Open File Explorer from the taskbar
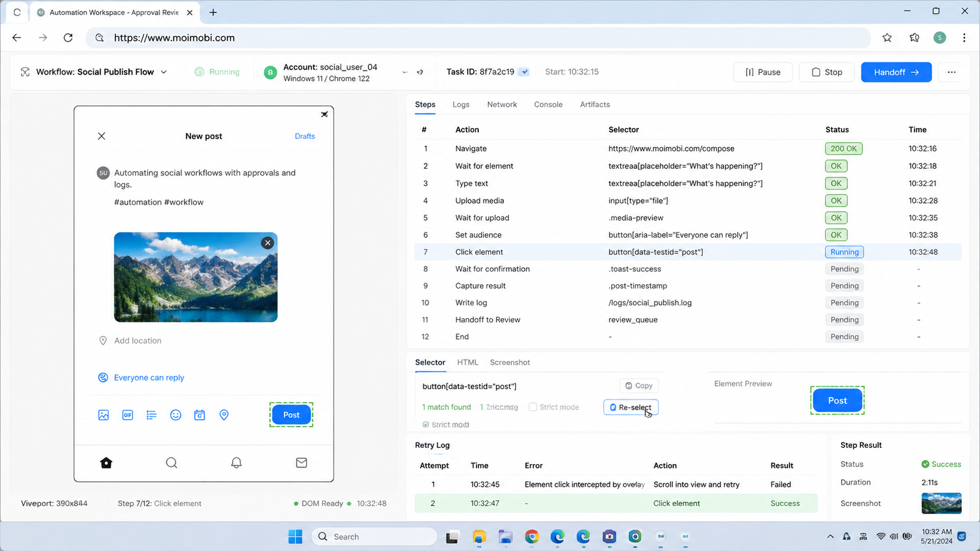Image resolution: width=980 pixels, height=551 pixels. coord(479,536)
